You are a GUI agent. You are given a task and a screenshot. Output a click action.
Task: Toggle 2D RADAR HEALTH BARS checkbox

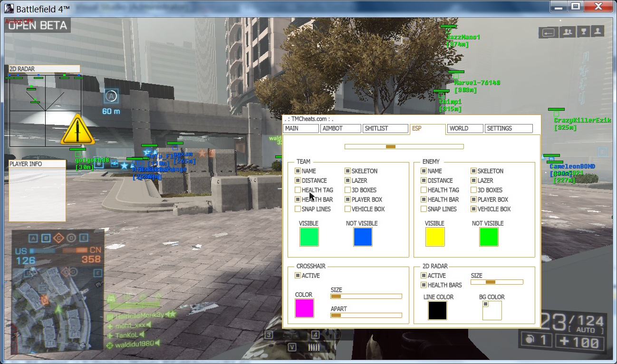click(x=424, y=285)
